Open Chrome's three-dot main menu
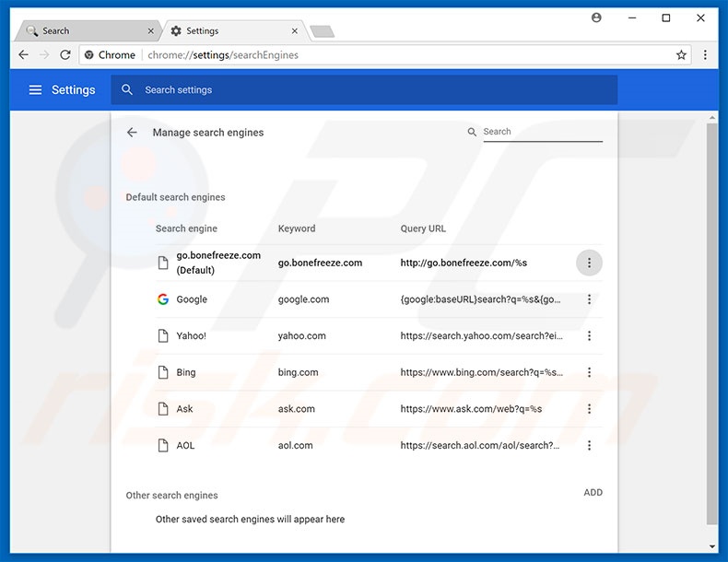Viewport: 728px width, 562px height. tap(705, 55)
